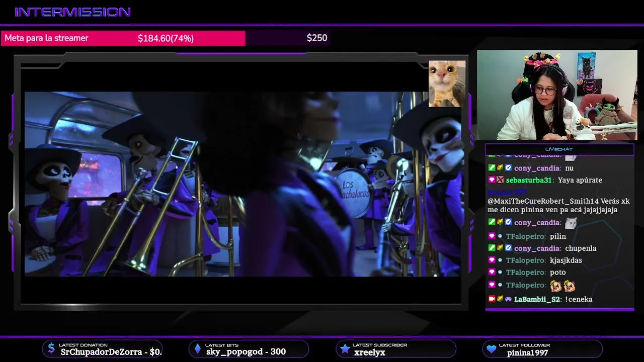The image size is (644, 362).
Task: Click the heart icon beside Latest Follower
Action: click(x=492, y=349)
